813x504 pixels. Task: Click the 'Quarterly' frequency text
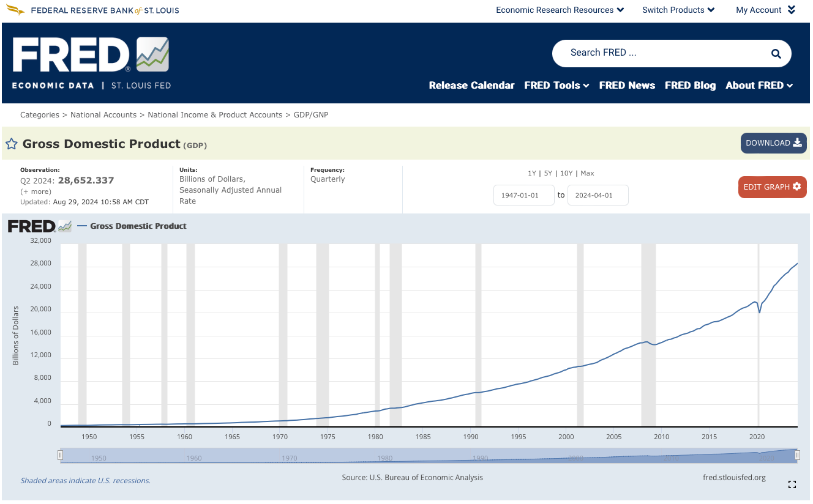tap(328, 179)
